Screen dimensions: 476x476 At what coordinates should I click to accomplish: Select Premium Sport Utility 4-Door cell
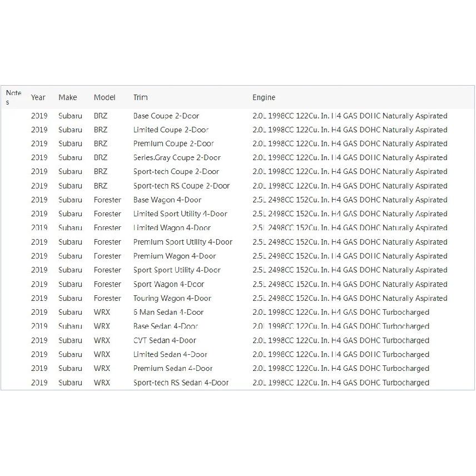(183, 242)
